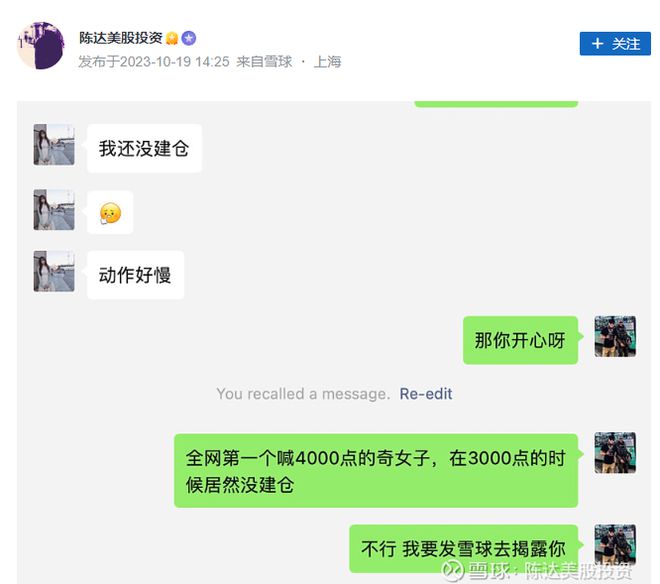Click the orange verification badge icon
Viewport: 660px width, 584px height.
(172, 38)
